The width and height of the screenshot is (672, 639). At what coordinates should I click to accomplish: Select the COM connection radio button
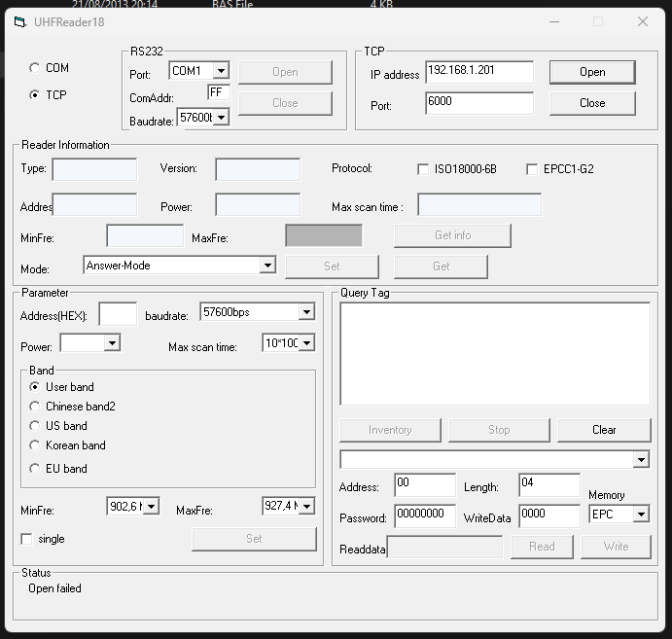tap(35, 68)
